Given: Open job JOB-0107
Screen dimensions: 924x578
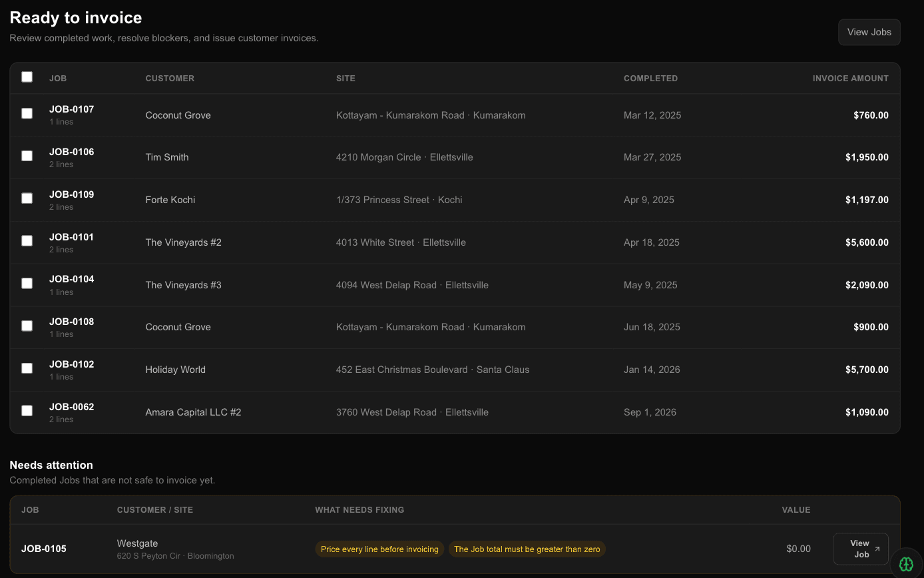Looking at the screenshot, I should (71, 109).
